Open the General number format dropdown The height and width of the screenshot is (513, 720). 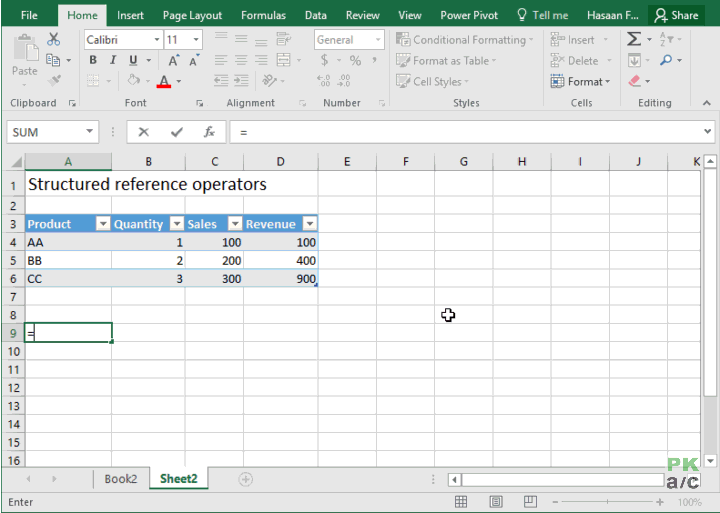(x=378, y=40)
